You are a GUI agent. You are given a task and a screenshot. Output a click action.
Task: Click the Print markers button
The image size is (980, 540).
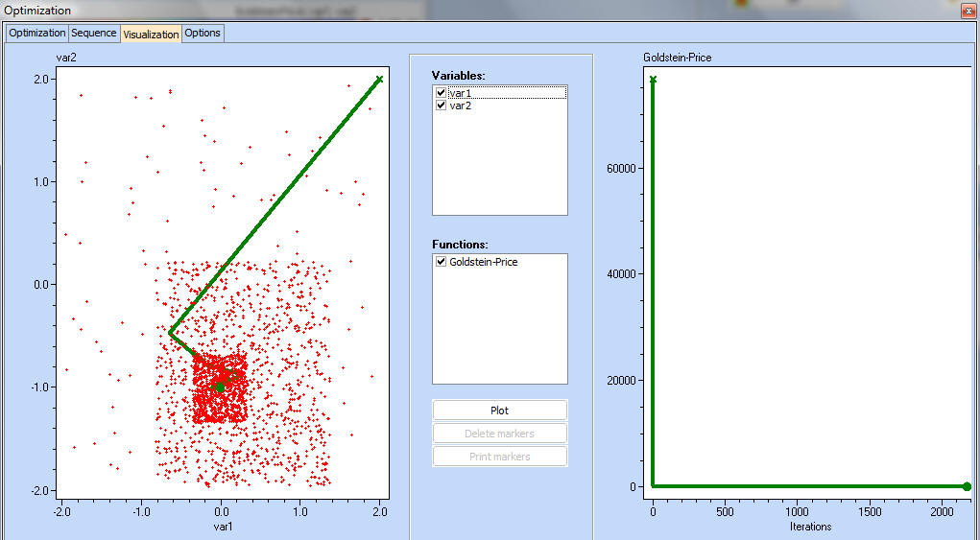499,457
